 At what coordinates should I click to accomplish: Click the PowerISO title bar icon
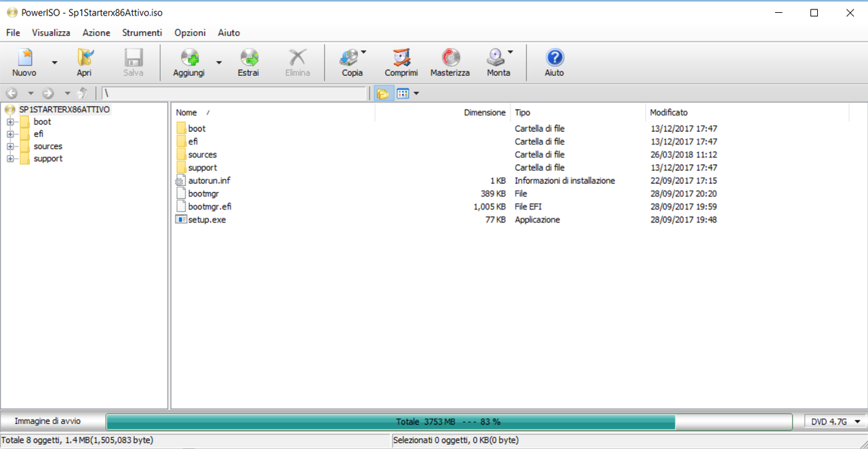[x=12, y=12]
